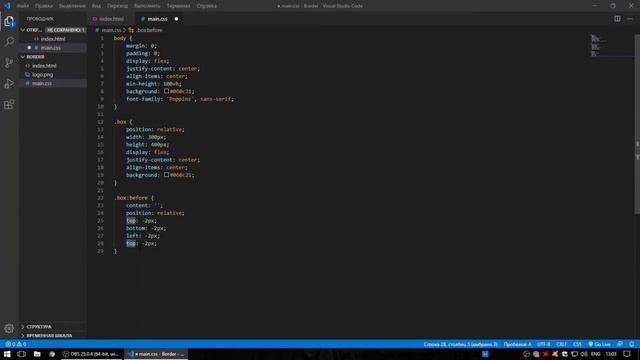Open the Manage gear menu
This screenshot has height=360, width=640.
[x=9, y=328]
